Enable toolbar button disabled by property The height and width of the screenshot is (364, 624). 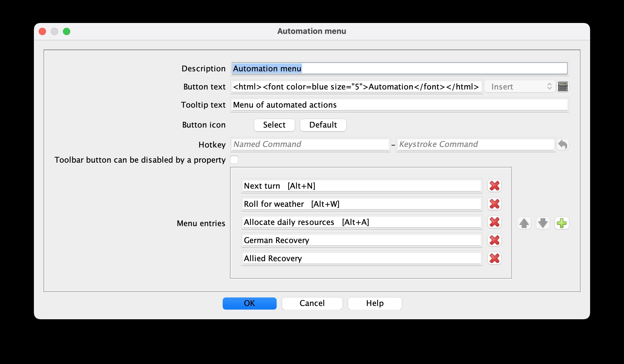(x=234, y=160)
